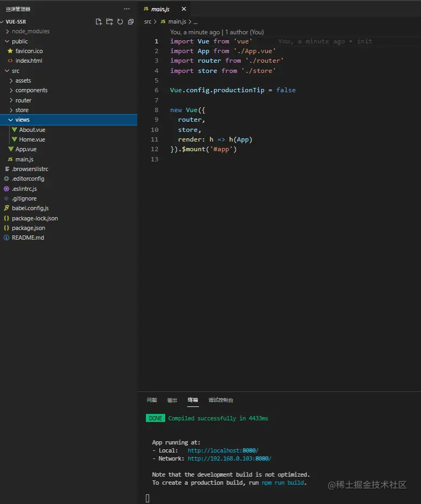Expand the components folder
This screenshot has width=421, height=504.
11,90
